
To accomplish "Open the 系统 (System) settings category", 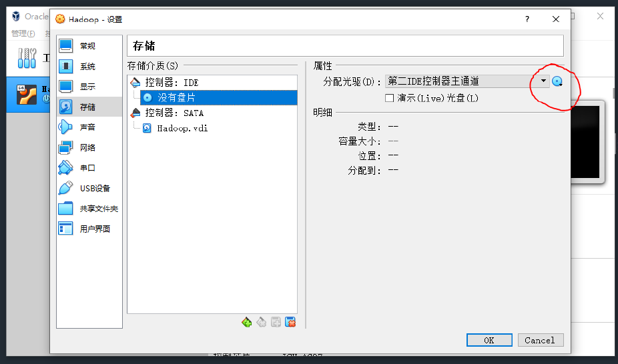I will [89, 66].
